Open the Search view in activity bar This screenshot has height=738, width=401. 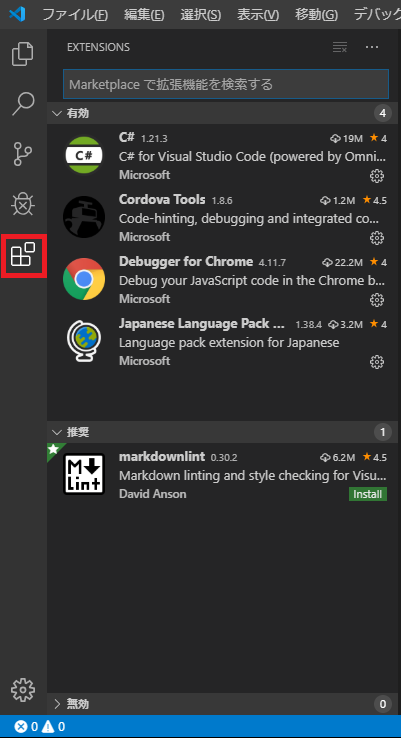[x=23, y=104]
